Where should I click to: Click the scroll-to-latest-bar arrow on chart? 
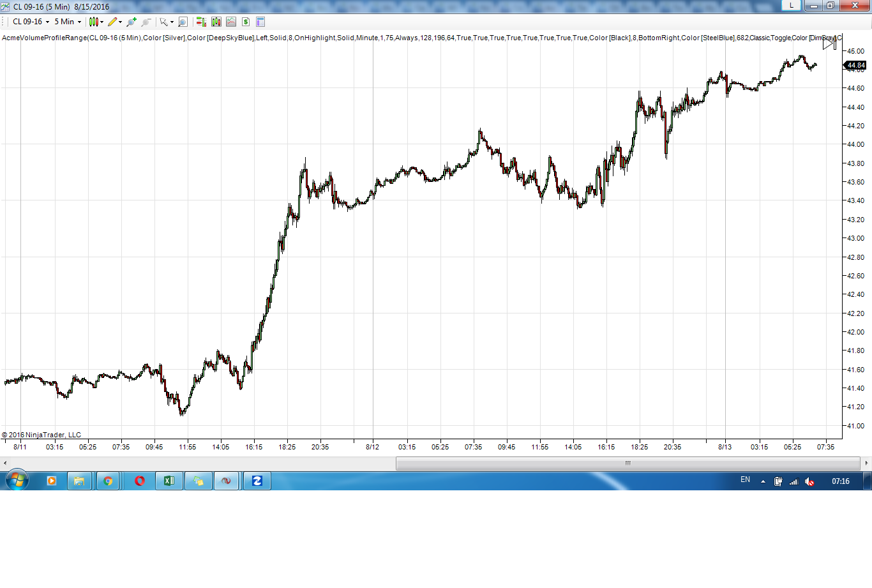pos(829,43)
